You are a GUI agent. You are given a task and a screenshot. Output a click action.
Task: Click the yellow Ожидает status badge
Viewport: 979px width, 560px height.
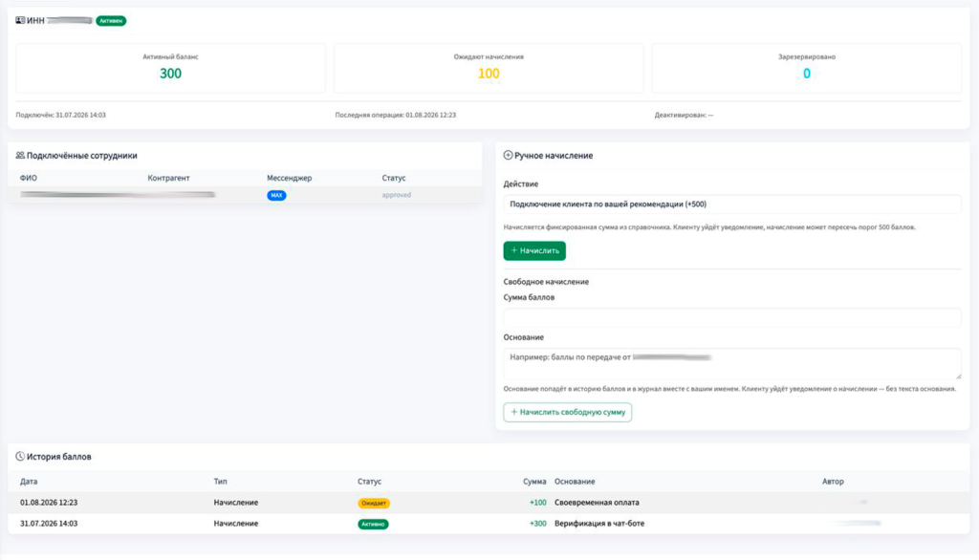(374, 504)
